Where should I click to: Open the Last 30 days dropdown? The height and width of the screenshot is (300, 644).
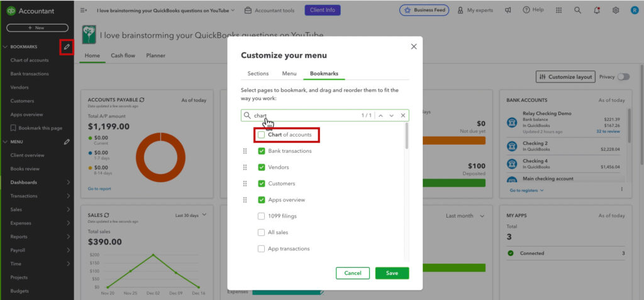191,215
